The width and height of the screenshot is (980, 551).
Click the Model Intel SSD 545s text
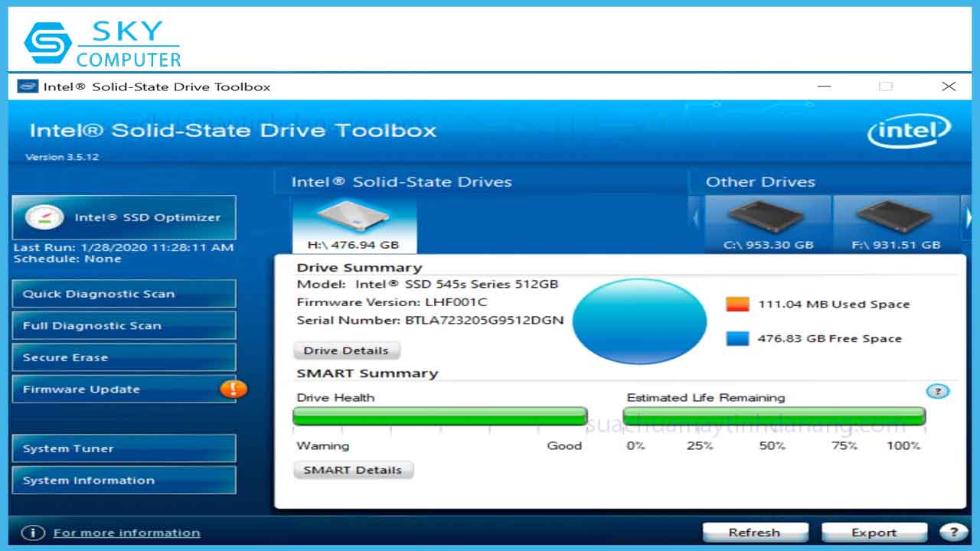[428, 284]
